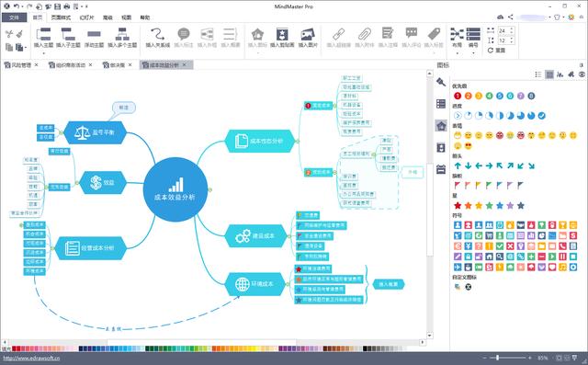
Task: Add the red star marker icon
Action: coord(458,206)
